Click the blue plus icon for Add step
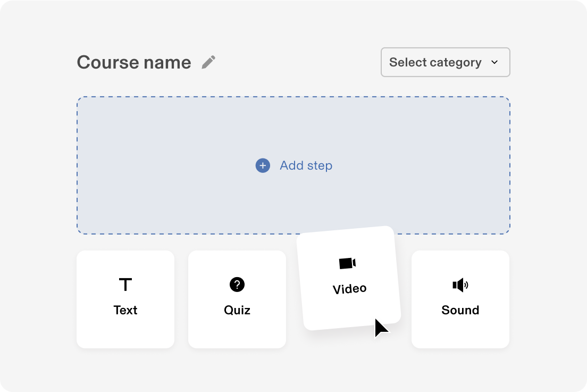 coord(263,165)
